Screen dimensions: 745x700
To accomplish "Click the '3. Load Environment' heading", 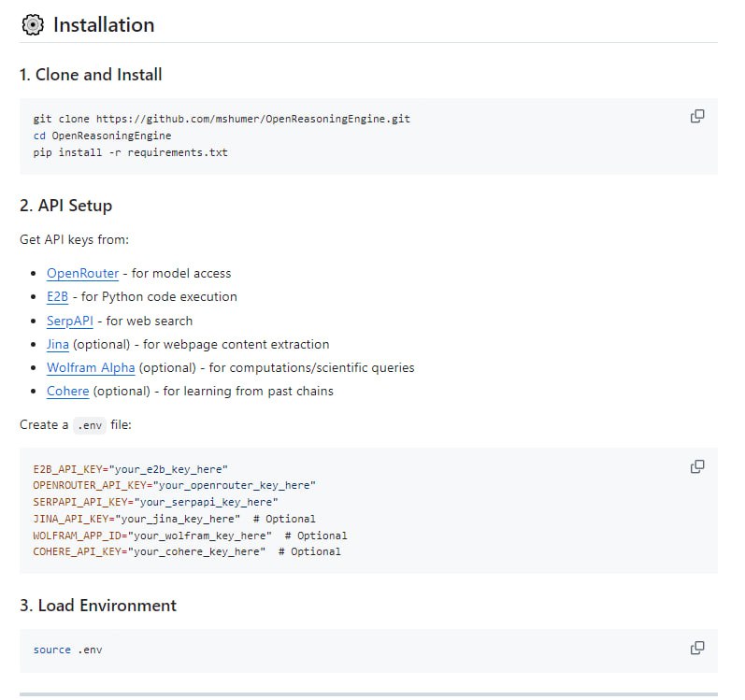I will (98, 605).
